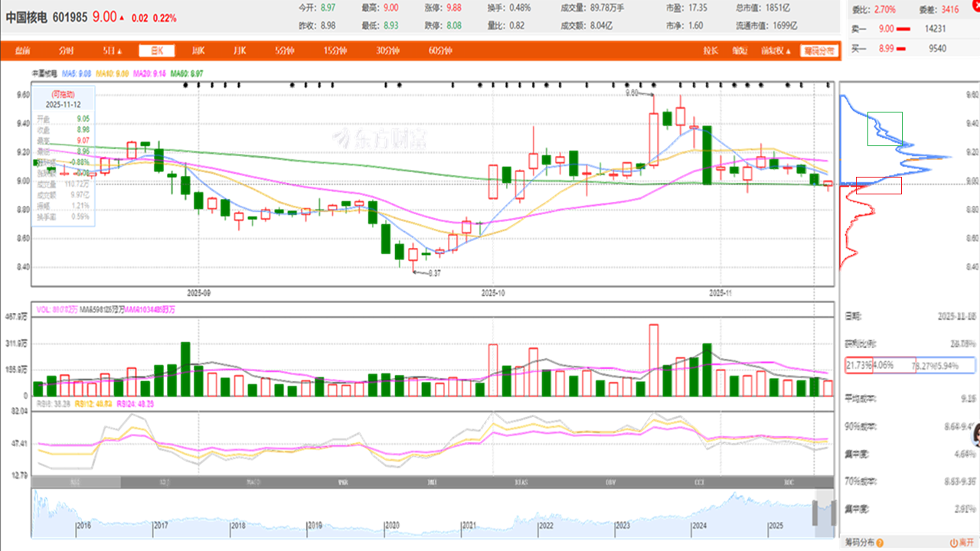Click the 跌停 8.08 value
The height and width of the screenshot is (551, 980).
click(454, 25)
